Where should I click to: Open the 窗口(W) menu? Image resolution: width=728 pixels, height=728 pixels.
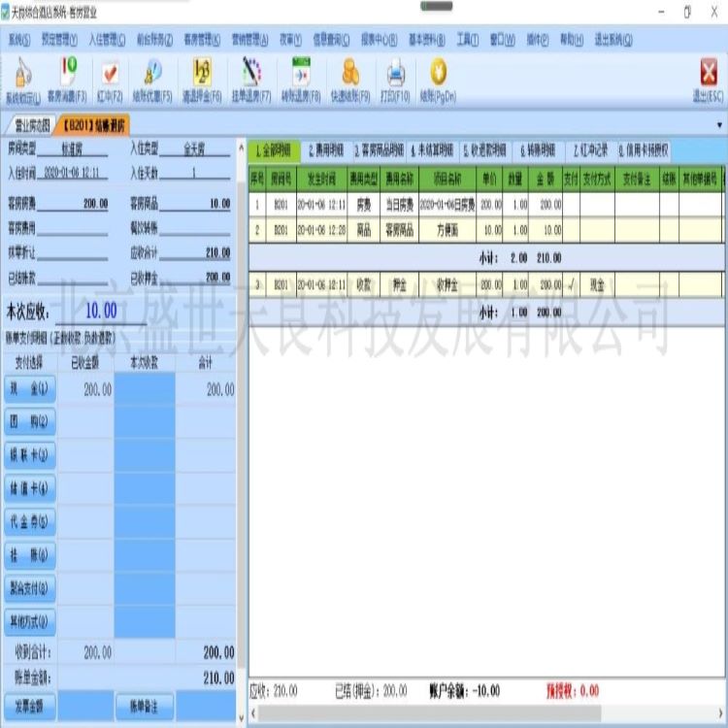tap(503, 40)
